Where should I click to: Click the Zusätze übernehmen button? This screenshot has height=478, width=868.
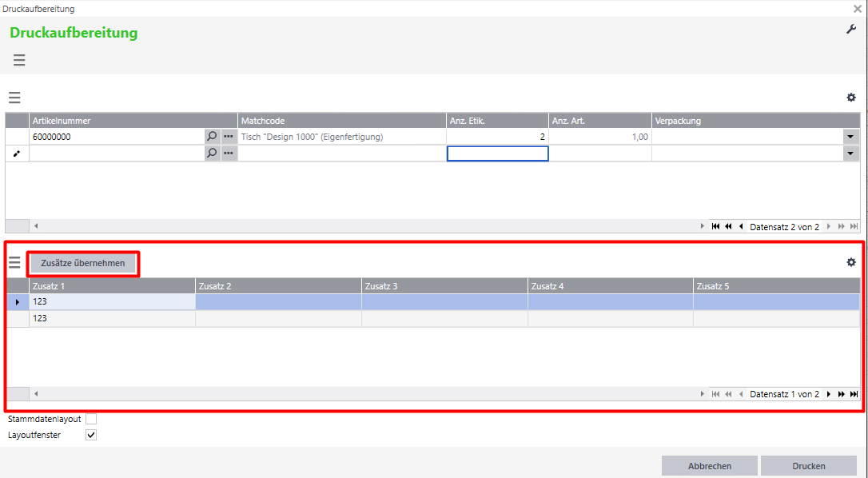tap(82, 263)
